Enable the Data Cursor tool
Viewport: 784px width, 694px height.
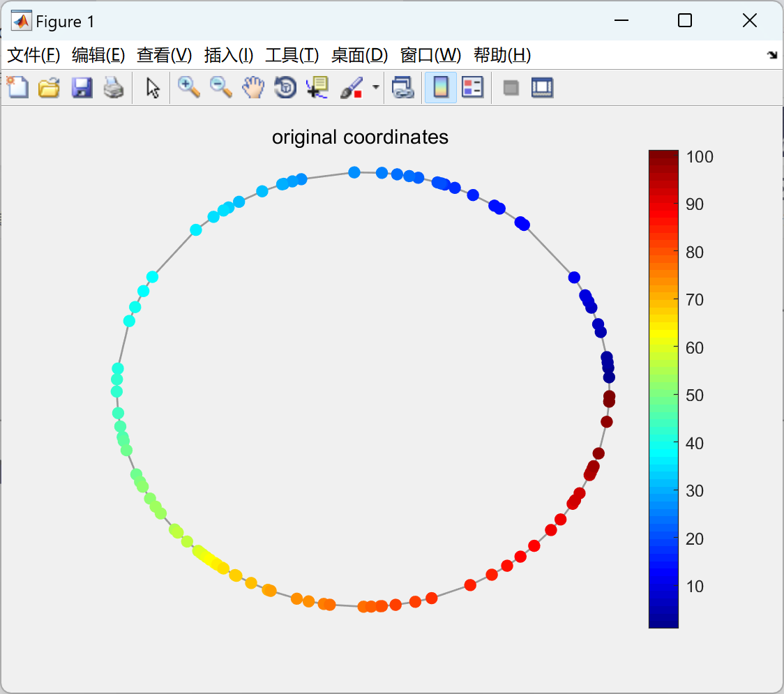click(x=317, y=87)
